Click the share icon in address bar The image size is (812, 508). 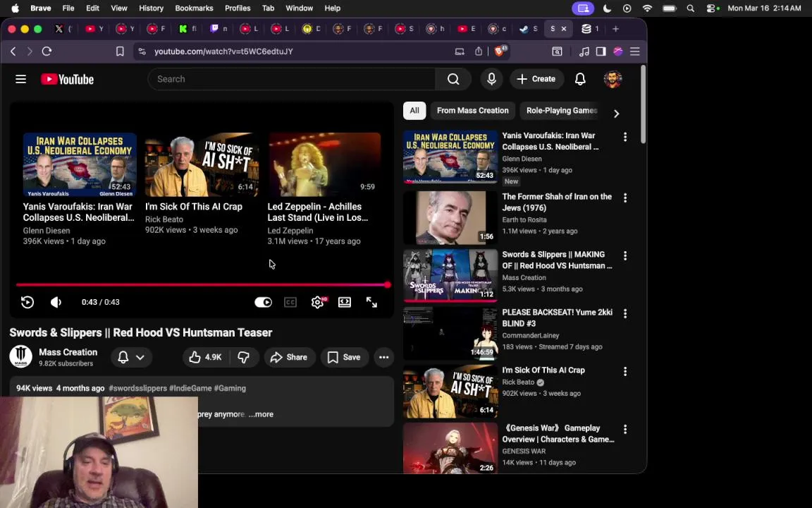click(479, 51)
